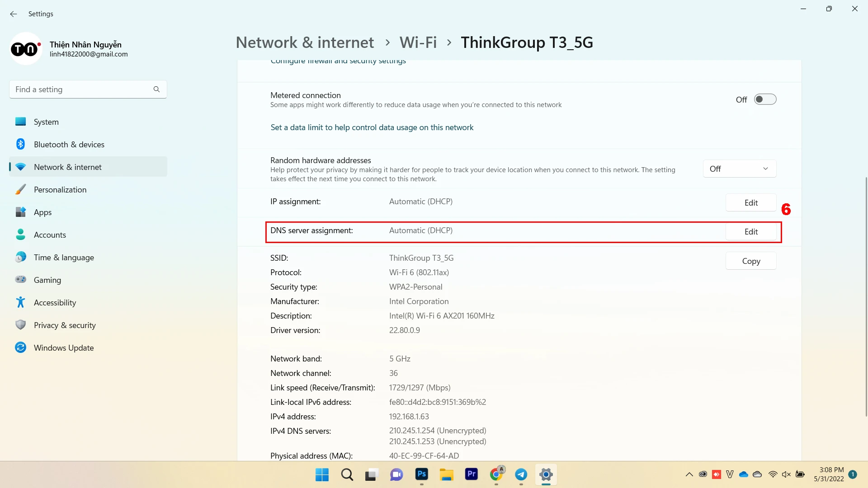
Task: Click the Security type WPA2-Personal value
Action: pos(415,286)
